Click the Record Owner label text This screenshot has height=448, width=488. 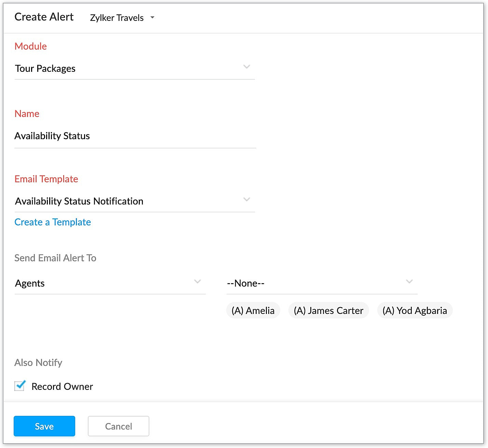62,386
